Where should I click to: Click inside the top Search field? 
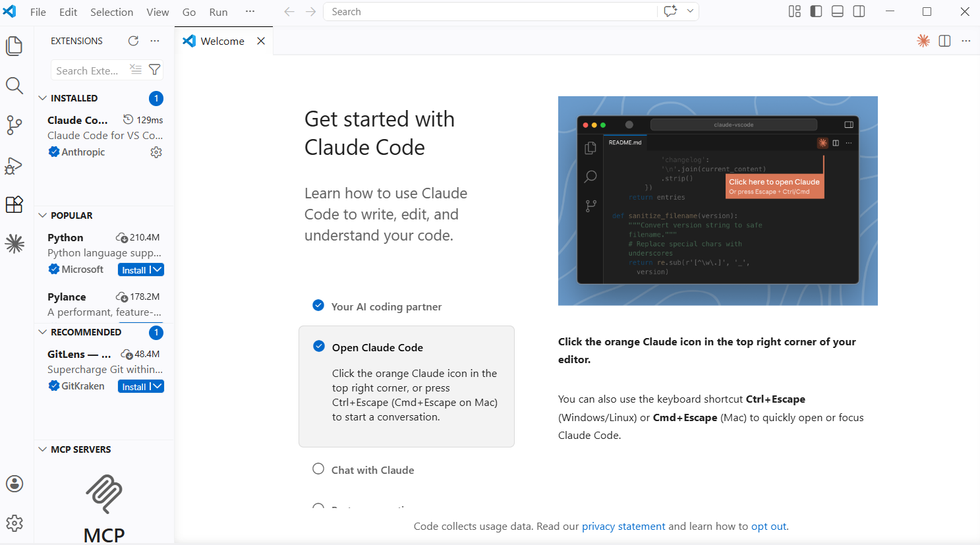[x=488, y=11]
